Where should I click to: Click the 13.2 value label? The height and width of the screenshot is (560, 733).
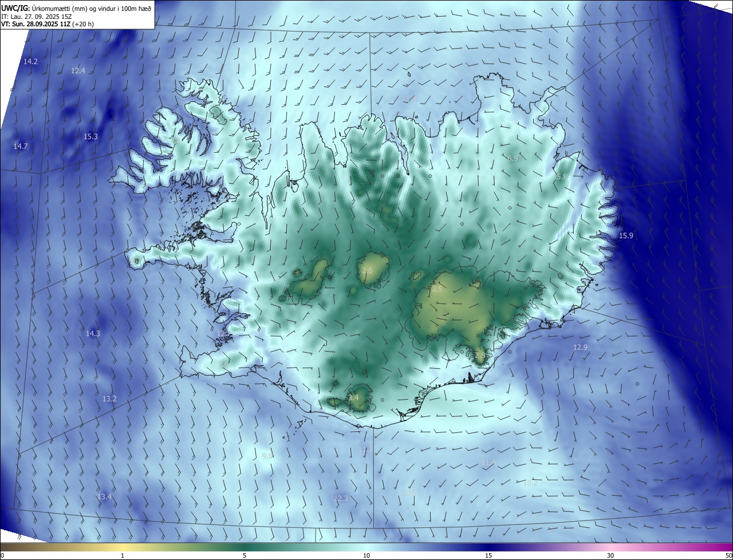(x=109, y=399)
